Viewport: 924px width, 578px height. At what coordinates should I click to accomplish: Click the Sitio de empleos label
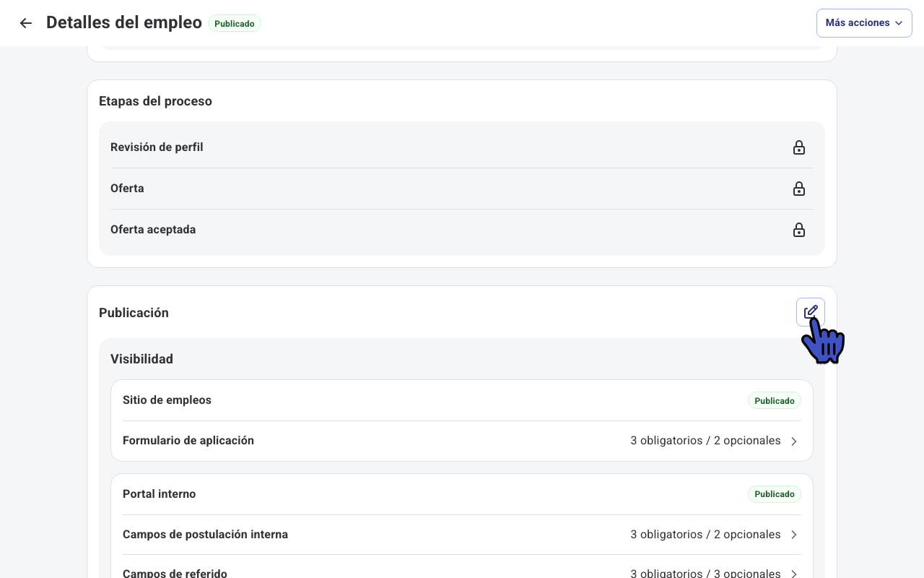pyautogui.click(x=167, y=400)
